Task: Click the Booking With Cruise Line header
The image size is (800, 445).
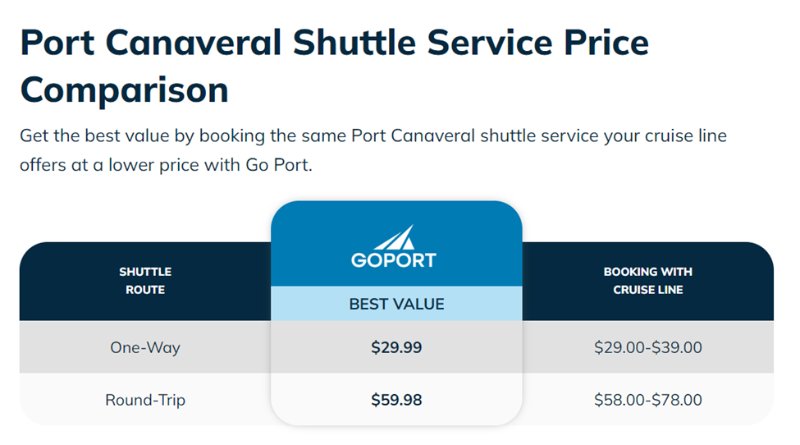Action: coord(648,281)
